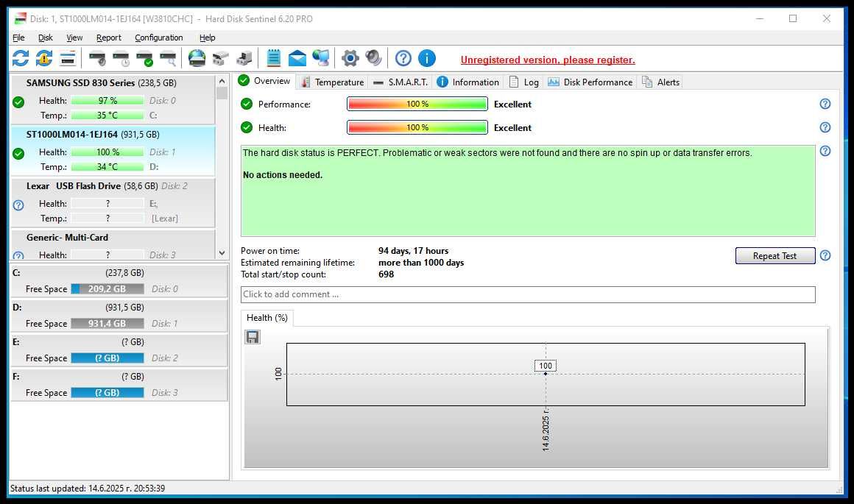The width and height of the screenshot is (854, 504).
Task: Click help icon beside Performance bar
Action: pyautogui.click(x=825, y=104)
